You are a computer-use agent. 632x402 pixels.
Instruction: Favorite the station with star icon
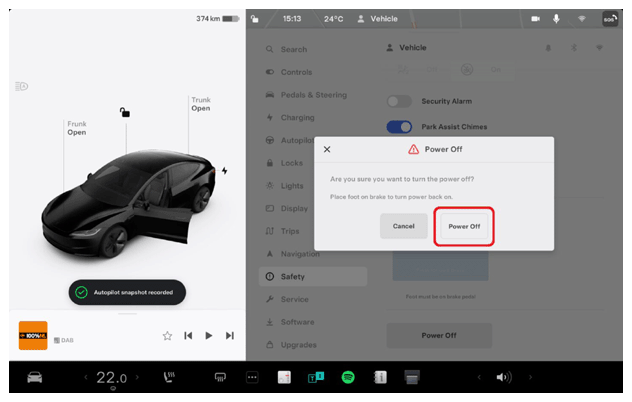167,335
